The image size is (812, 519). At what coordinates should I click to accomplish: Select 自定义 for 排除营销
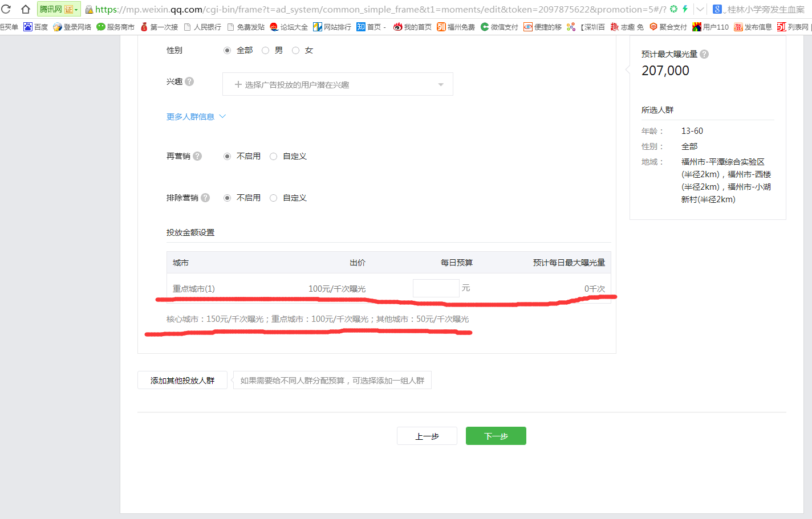(x=273, y=198)
